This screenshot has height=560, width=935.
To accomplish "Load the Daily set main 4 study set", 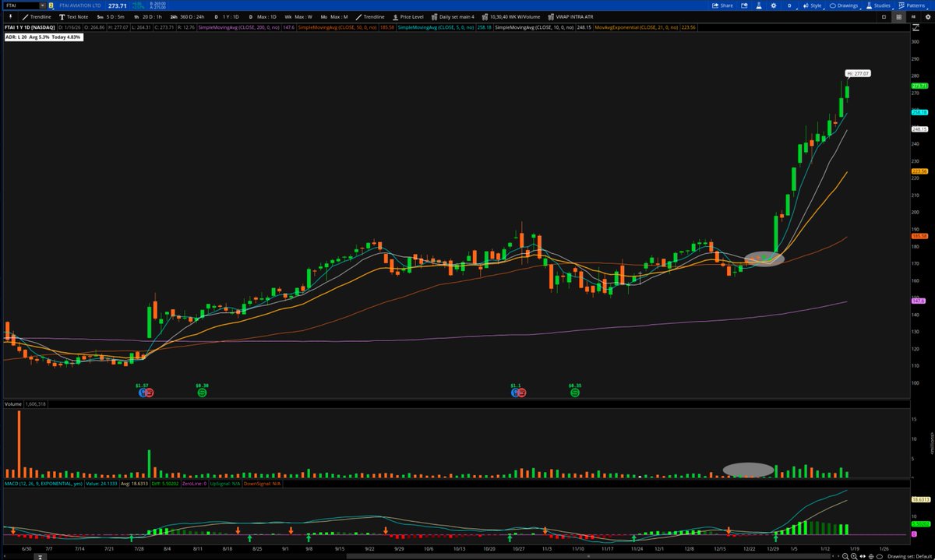I will 452,16.
